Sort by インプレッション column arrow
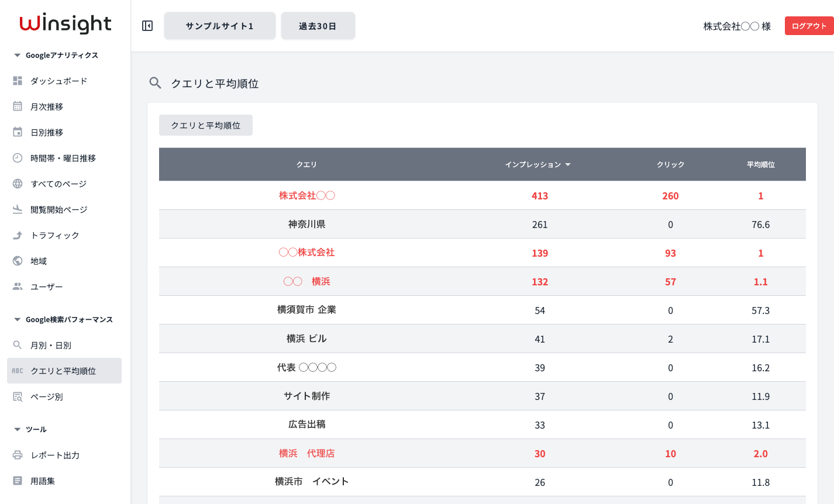The width and height of the screenshot is (834, 504). [x=567, y=165]
